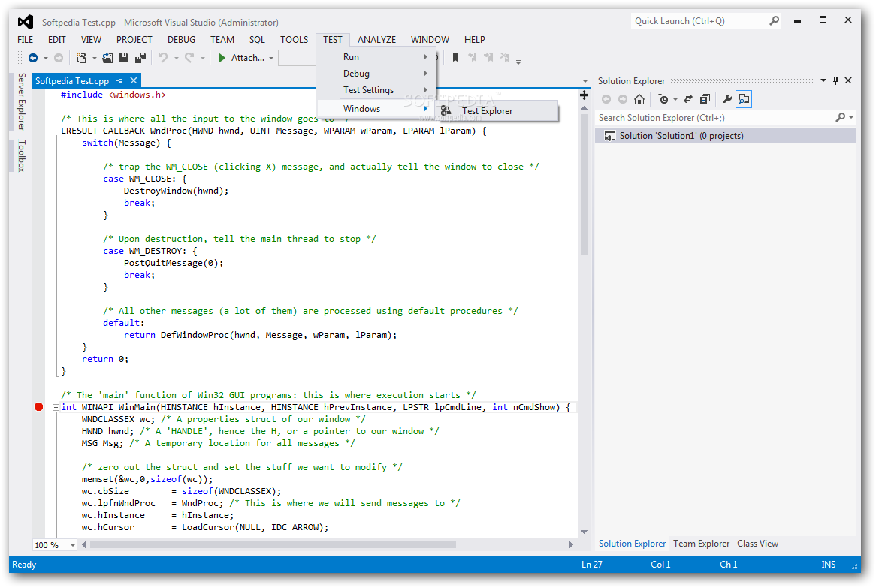Expand the Run submenu in TEST menu
The height and width of the screenshot is (588, 876).
click(376, 57)
